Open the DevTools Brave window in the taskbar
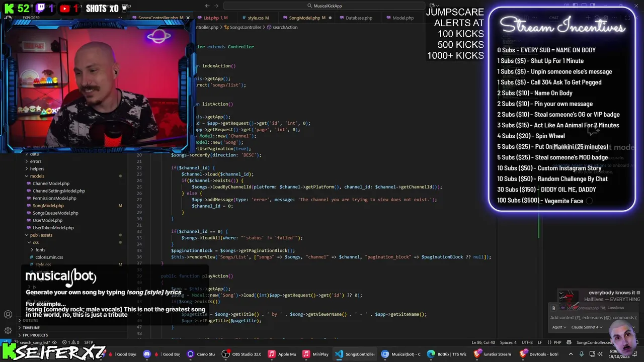Image resolution: width=644 pixels, height=362 pixels. (x=538, y=354)
